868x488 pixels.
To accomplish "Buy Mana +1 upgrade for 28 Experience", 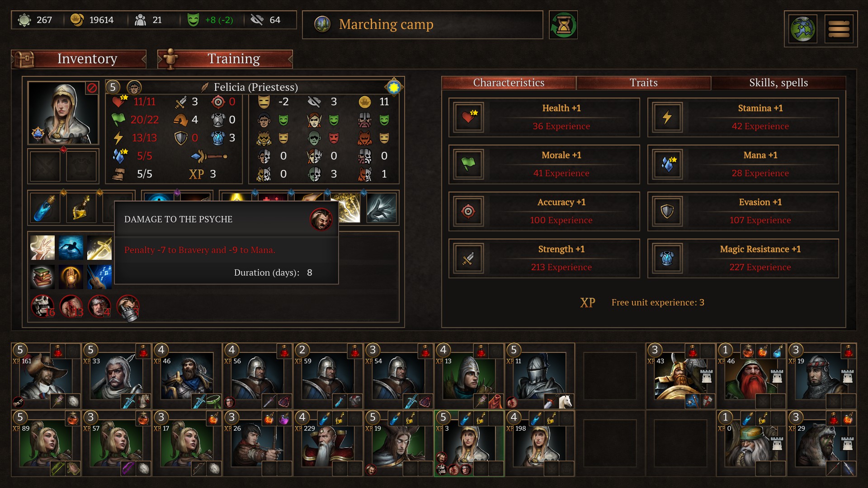I will [743, 164].
